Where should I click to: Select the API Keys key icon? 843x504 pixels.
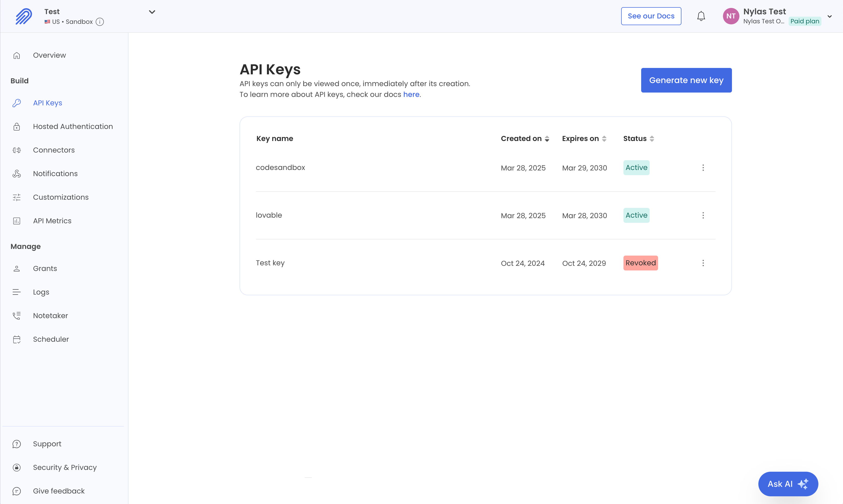pos(17,103)
